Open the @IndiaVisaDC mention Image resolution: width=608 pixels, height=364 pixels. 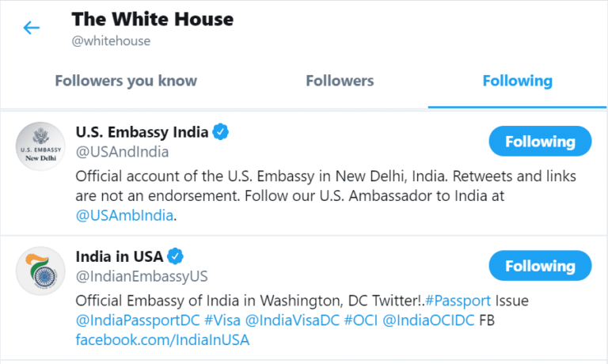pos(294,320)
